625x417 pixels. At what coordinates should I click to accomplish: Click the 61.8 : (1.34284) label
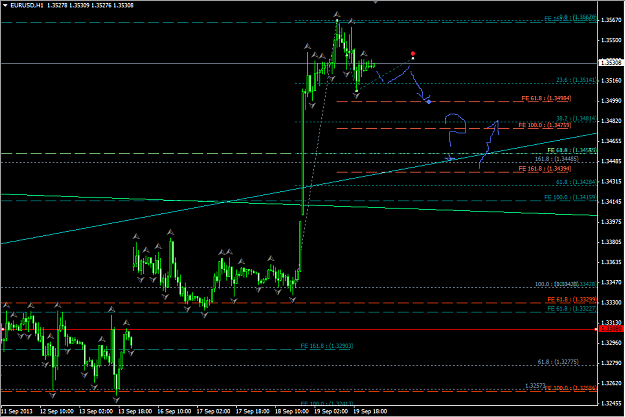[x=576, y=182]
